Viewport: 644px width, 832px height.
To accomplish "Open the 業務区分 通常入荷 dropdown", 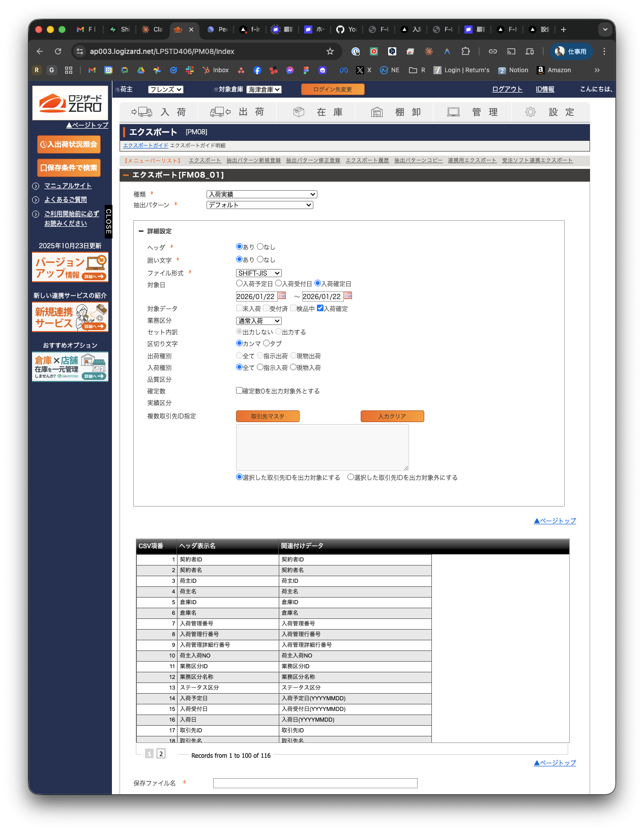I will [259, 321].
